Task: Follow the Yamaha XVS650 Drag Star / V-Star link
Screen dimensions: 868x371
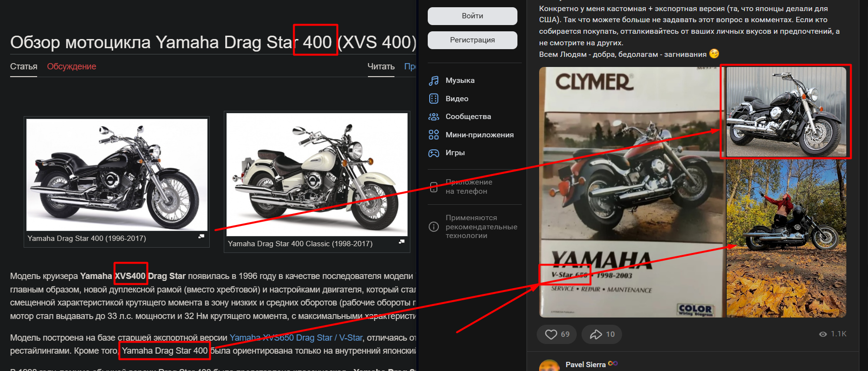Action: click(x=296, y=338)
